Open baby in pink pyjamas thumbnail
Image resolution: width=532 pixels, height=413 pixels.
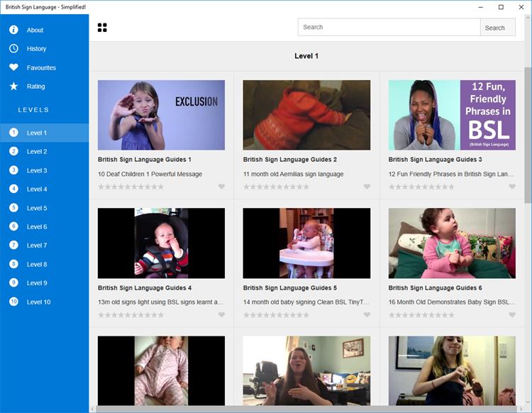pos(161,370)
